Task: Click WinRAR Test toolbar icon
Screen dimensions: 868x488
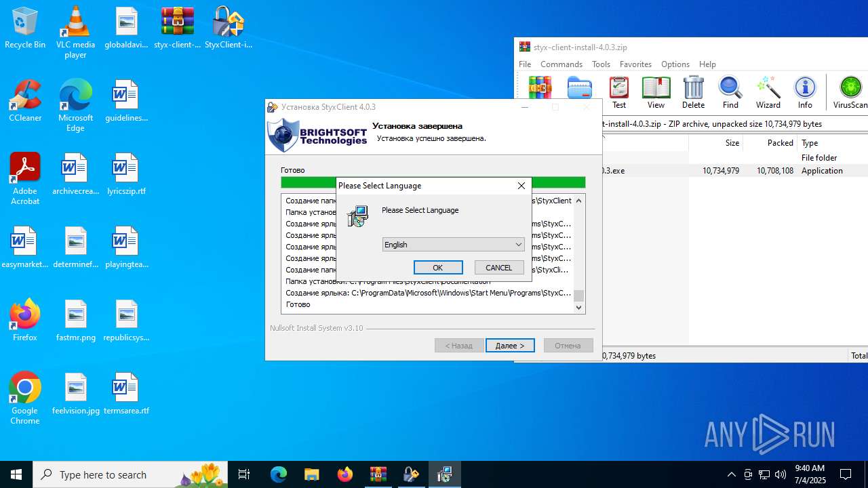Action: pyautogui.click(x=619, y=93)
